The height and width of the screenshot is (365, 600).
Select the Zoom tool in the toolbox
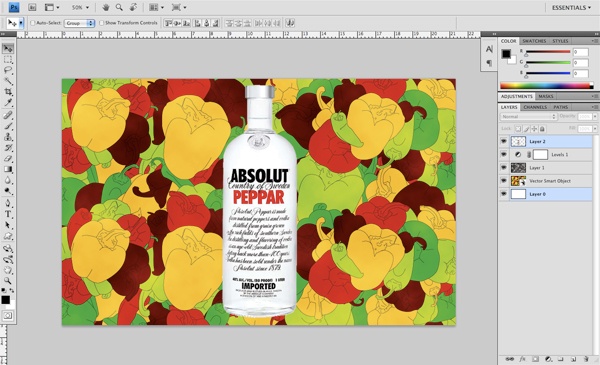pyautogui.click(x=8, y=281)
